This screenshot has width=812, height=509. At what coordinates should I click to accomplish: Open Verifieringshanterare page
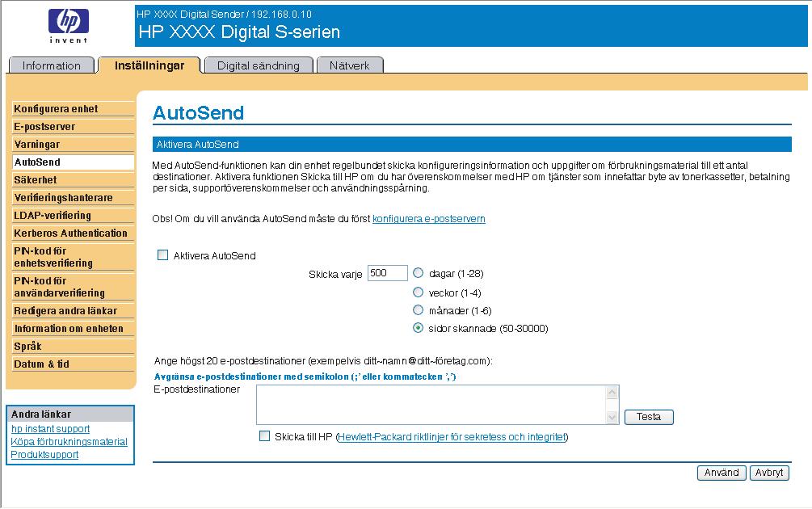(73, 197)
